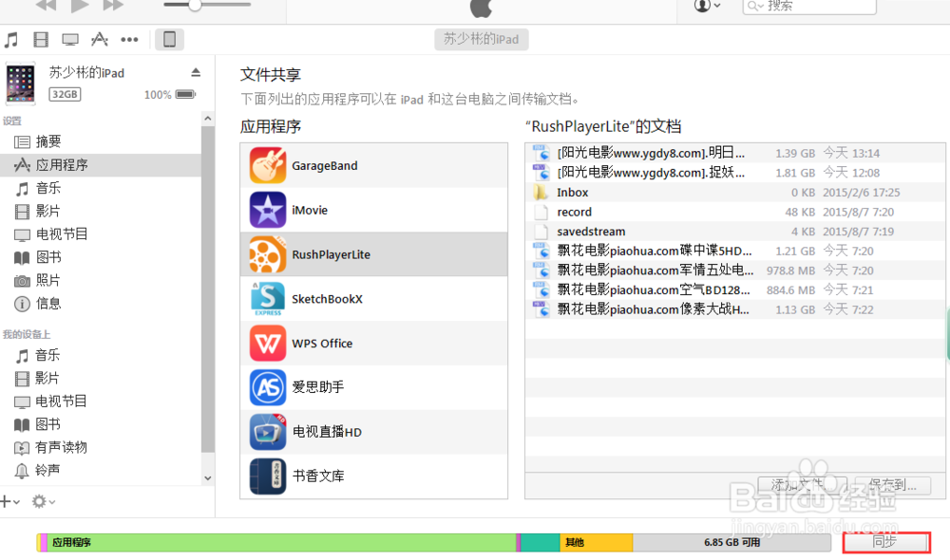
Task: Select the SketchBookX app icon
Action: click(x=267, y=298)
